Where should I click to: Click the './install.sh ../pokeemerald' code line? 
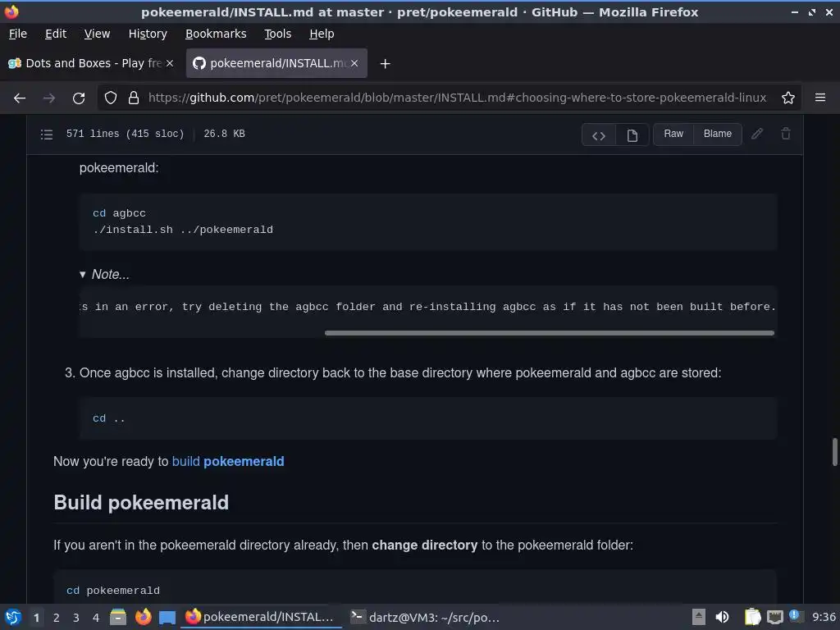pyautogui.click(x=183, y=230)
